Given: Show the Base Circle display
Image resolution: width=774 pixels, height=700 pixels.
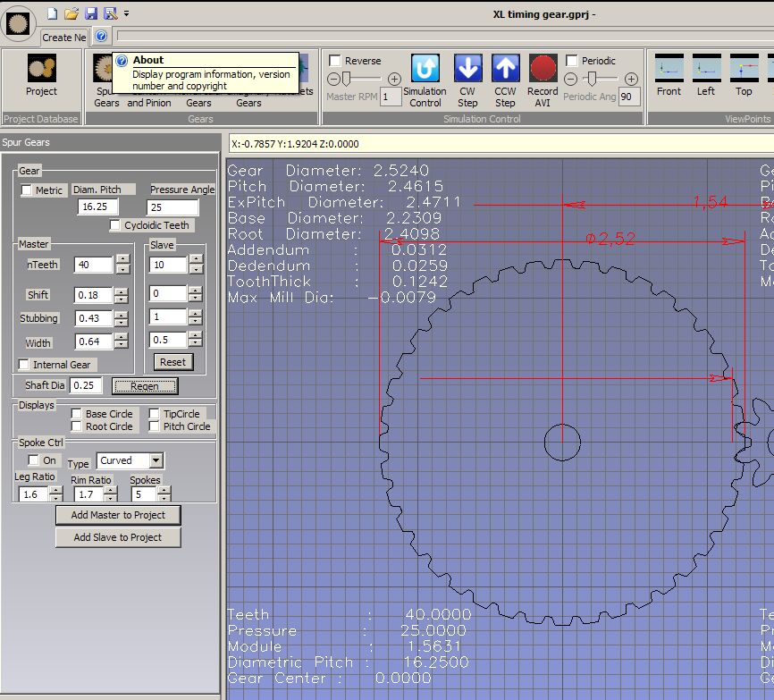Looking at the screenshot, I should coord(77,413).
